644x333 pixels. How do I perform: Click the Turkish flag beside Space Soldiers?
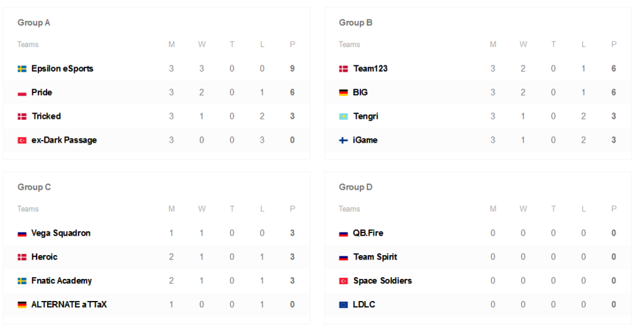[343, 281]
